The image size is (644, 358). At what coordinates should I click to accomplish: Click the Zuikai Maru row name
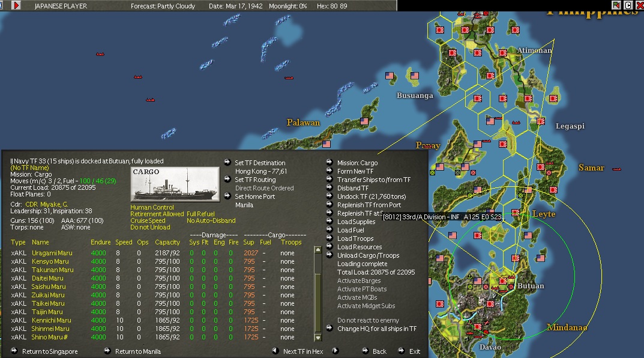tap(48, 295)
